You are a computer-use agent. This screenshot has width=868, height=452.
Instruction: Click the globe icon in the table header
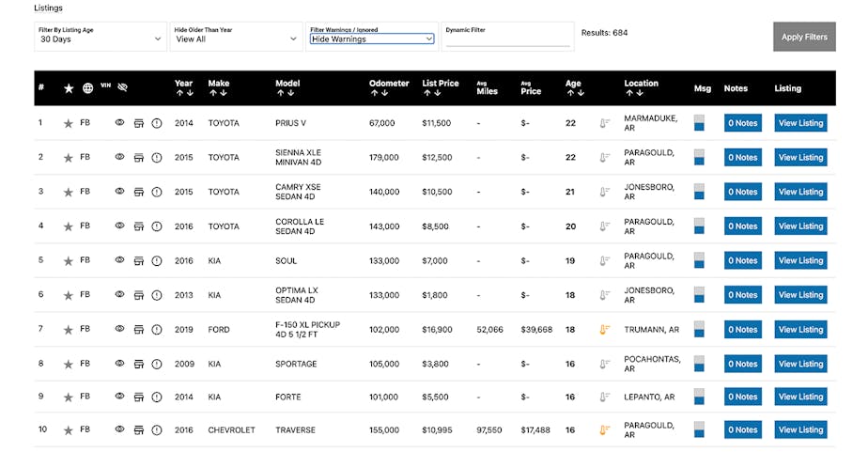tap(87, 88)
